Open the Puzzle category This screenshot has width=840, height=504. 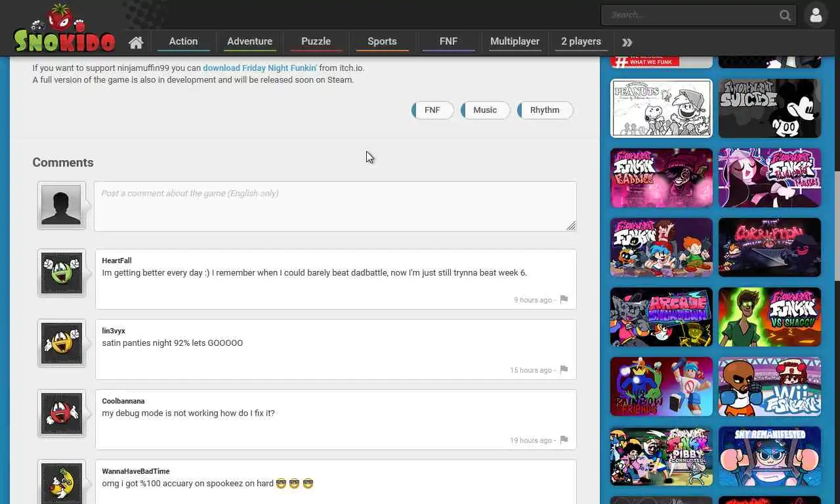pyautogui.click(x=316, y=41)
